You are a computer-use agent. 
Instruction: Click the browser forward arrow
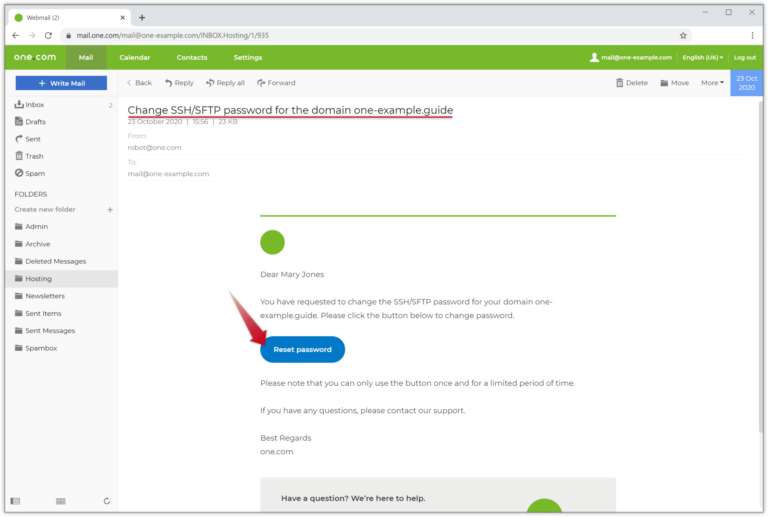(x=32, y=35)
